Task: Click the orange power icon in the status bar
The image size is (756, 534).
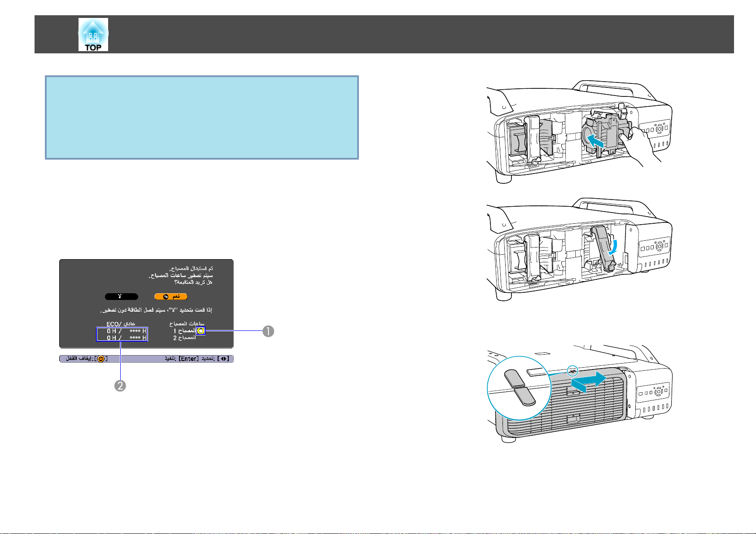Action: [x=101, y=359]
